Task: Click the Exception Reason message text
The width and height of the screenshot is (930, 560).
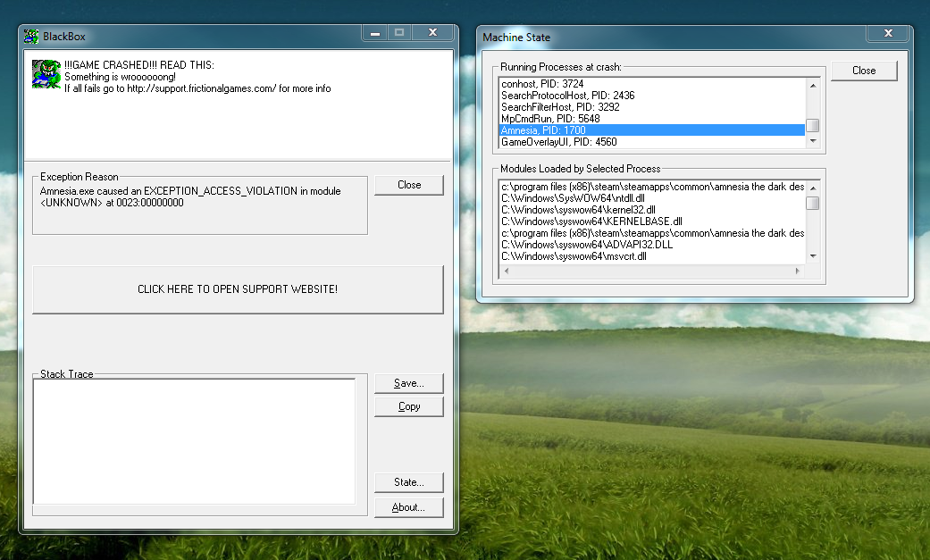Action: pyautogui.click(x=190, y=197)
